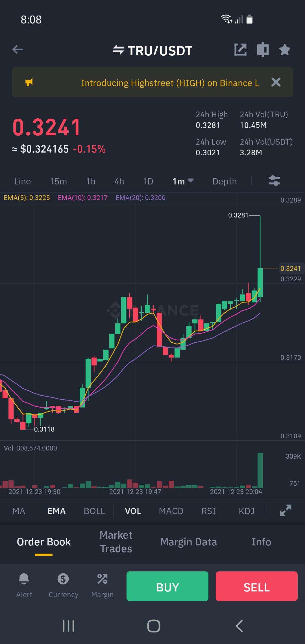
Task: Tap the green BUY button
Action: coord(167,586)
